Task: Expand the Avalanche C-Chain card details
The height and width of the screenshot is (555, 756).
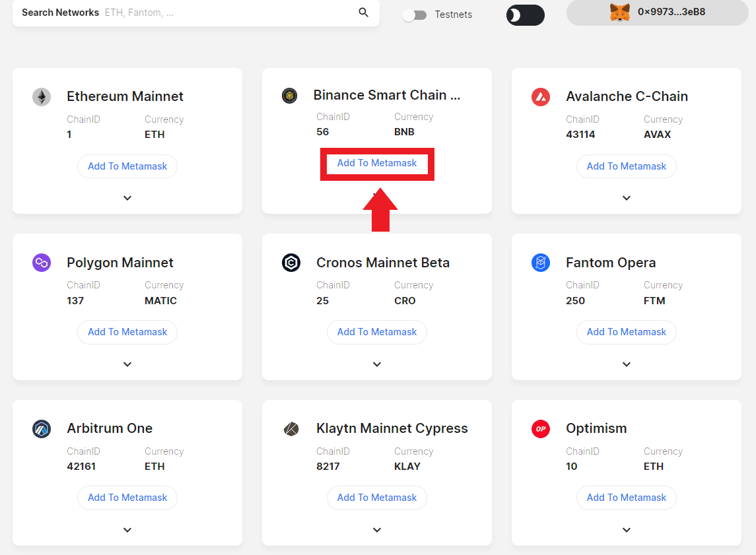Action: pos(627,198)
